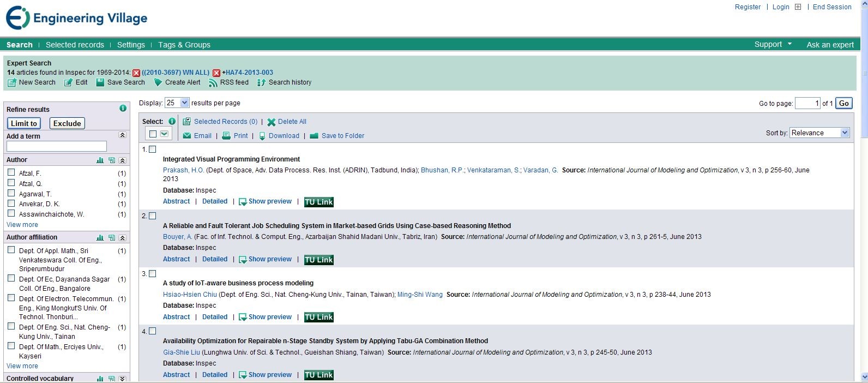The width and height of the screenshot is (868, 383).
Task: Expand View more under Author list
Action: tap(22, 225)
